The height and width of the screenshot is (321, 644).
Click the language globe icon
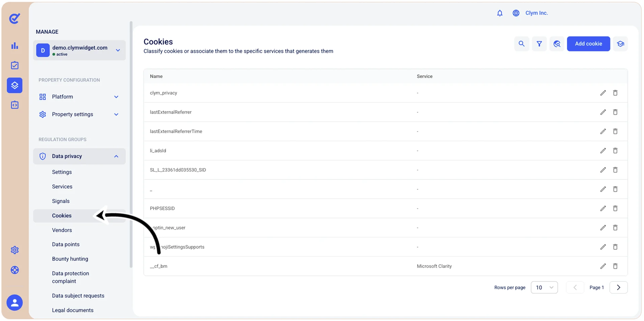[x=516, y=13]
